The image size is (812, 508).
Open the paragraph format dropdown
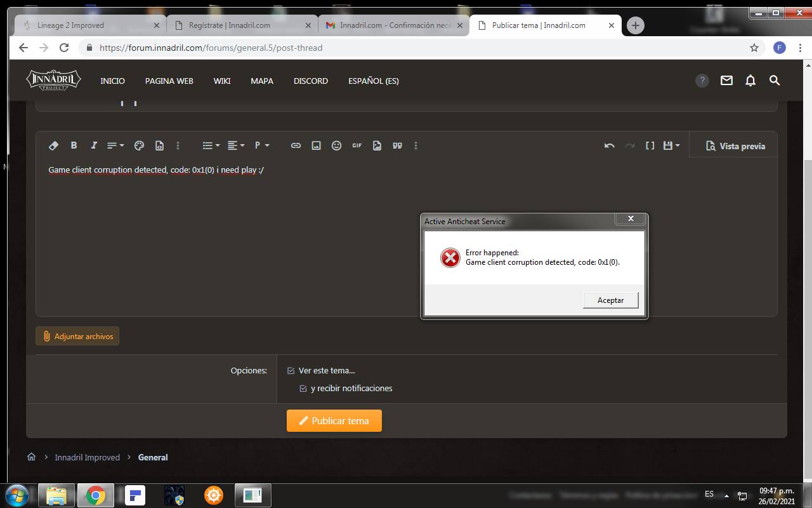coord(261,145)
